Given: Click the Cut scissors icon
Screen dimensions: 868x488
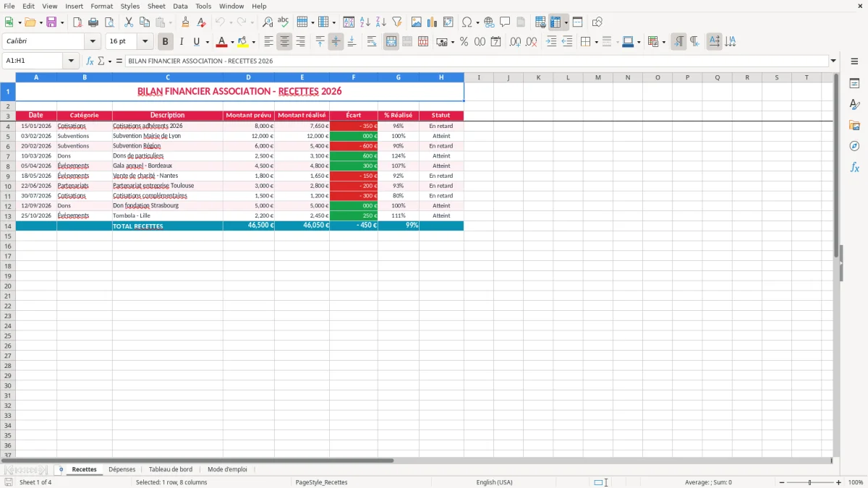Looking at the screenshot, I should (129, 22).
